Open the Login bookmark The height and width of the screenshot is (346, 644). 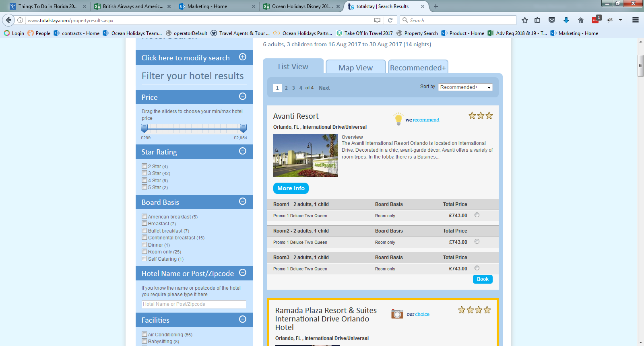pyautogui.click(x=14, y=33)
